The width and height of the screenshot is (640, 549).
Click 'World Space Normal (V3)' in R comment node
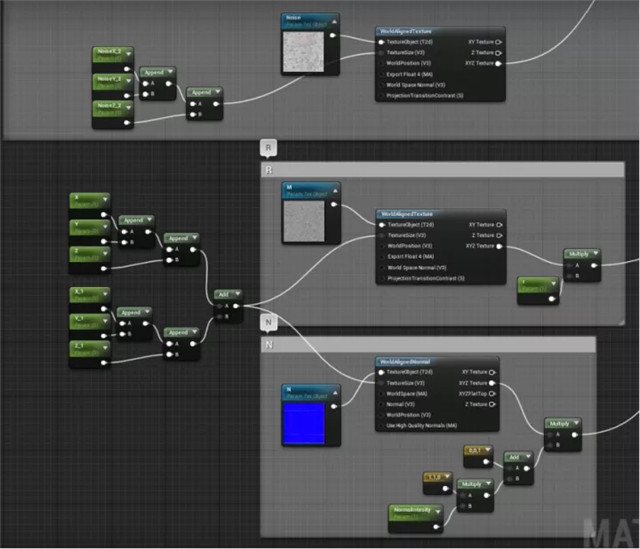coord(417,268)
